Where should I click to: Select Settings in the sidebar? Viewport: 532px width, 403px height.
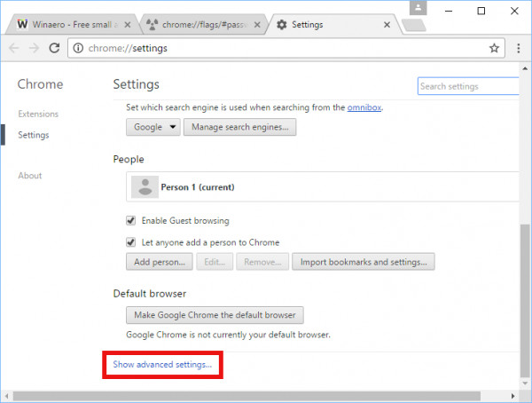click(34, 135)
